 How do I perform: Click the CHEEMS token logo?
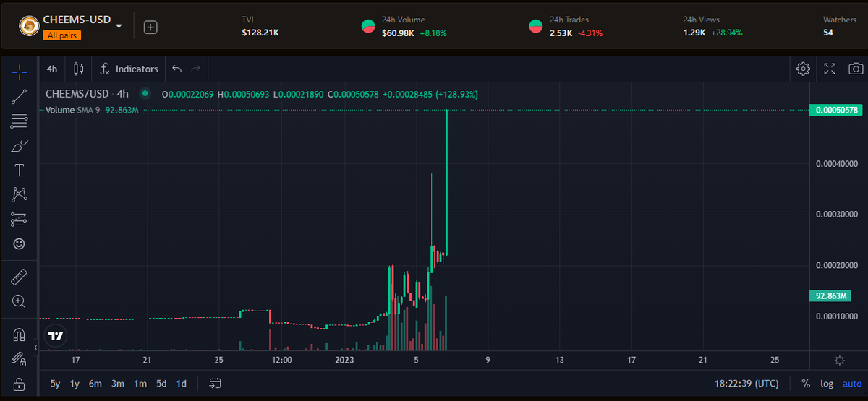(x=29, y=26)
